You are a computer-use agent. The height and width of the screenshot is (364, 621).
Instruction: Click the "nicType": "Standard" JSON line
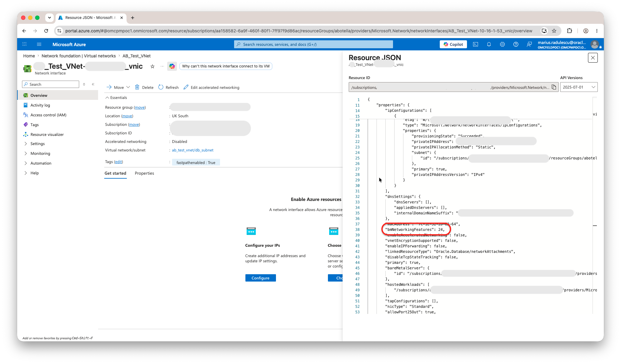(409, 307)
